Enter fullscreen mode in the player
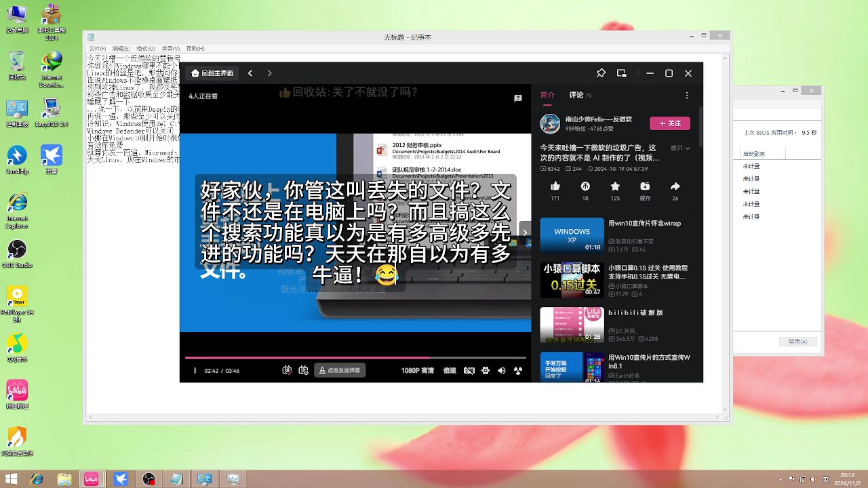 [518, 371]
